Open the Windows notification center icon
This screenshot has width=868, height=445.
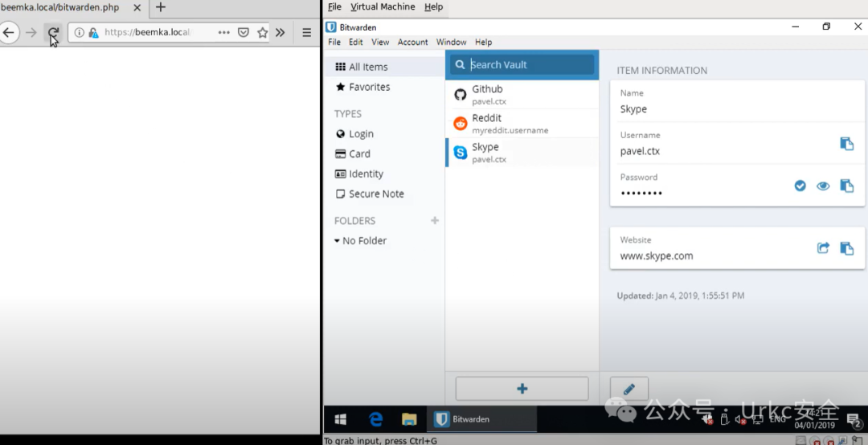click(854, 419)
